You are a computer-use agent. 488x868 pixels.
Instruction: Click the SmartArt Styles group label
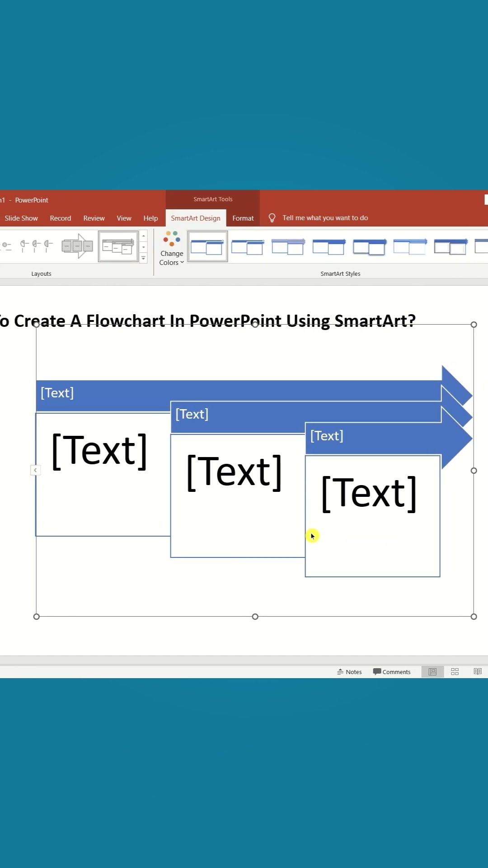pos(340,274)
